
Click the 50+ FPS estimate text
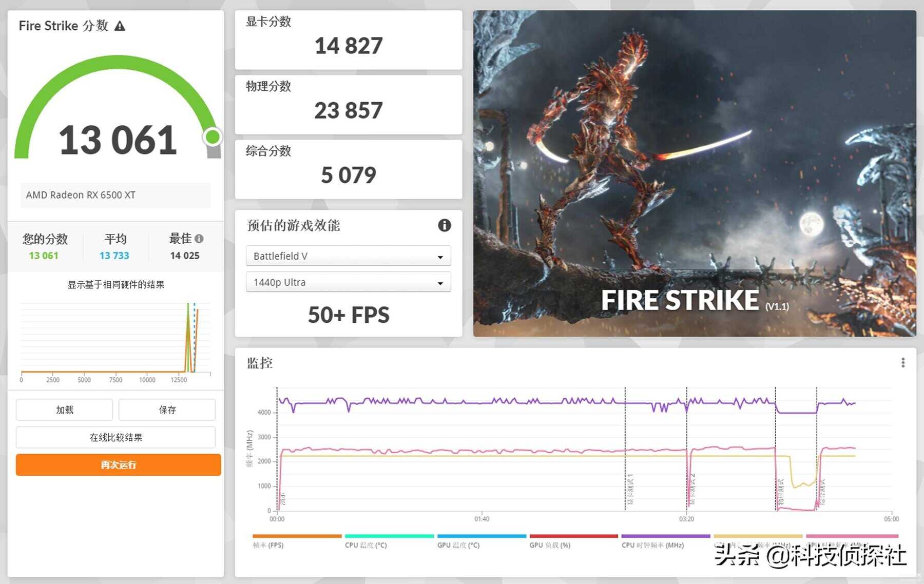pos(349,315)
